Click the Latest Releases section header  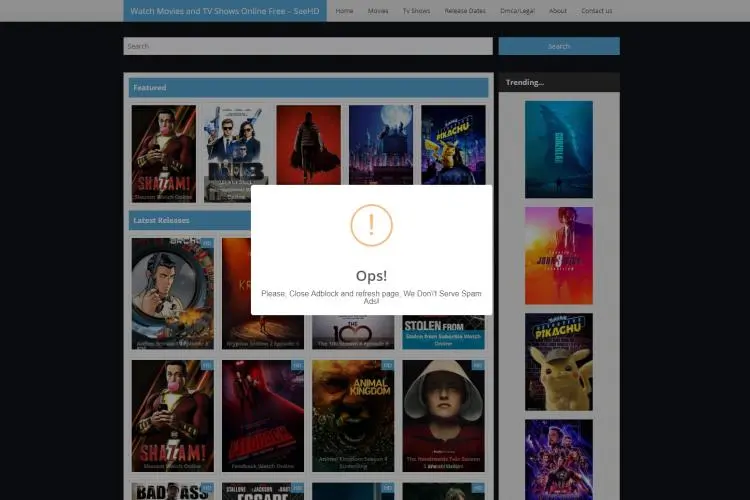(190, 220)
